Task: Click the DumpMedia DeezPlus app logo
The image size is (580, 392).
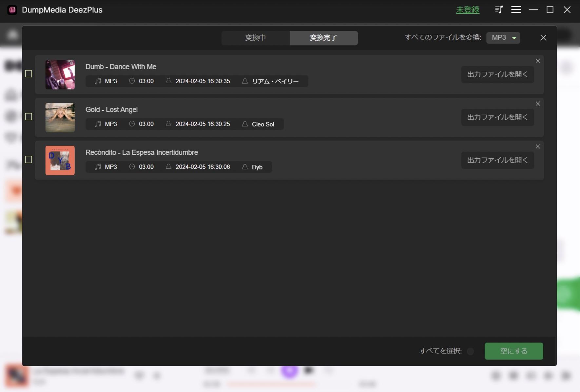Action: [x=12, y=10]
